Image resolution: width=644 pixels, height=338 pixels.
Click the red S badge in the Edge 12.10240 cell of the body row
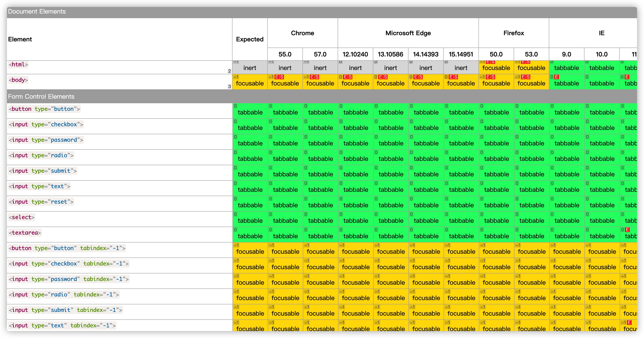[x=350, y=77]
